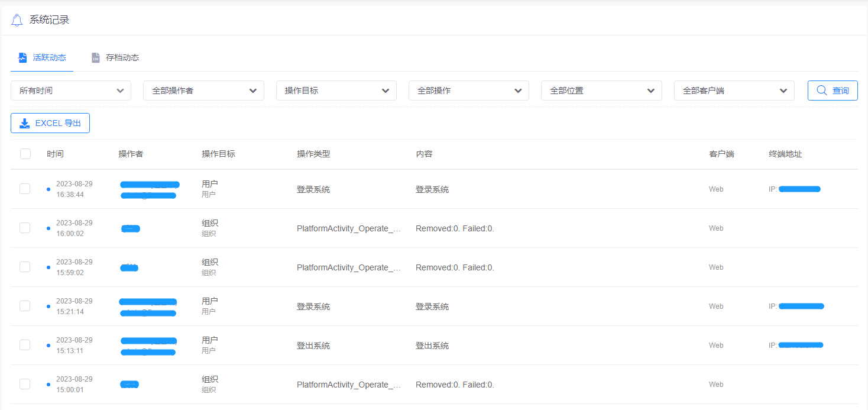Expand the 全部操作者 operator dropdown

203,91
